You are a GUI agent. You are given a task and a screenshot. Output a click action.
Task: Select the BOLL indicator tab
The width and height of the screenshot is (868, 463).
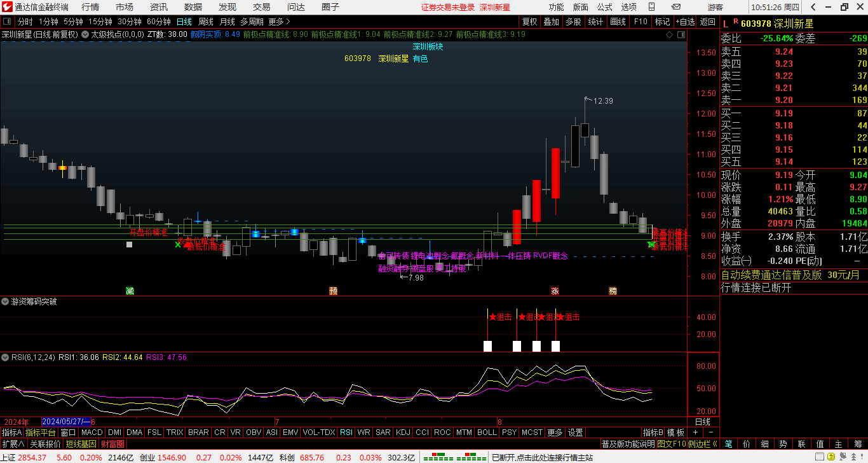coord(487,432)
